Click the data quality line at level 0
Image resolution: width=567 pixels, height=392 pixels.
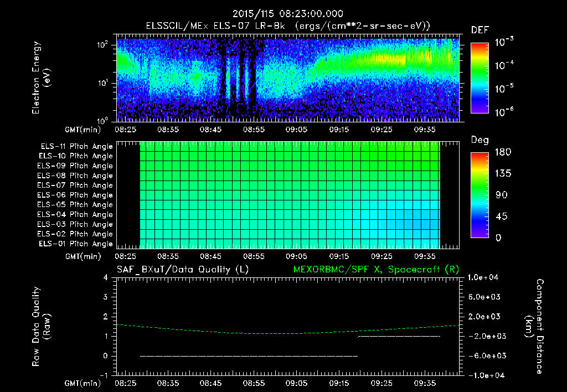[249, 356]
